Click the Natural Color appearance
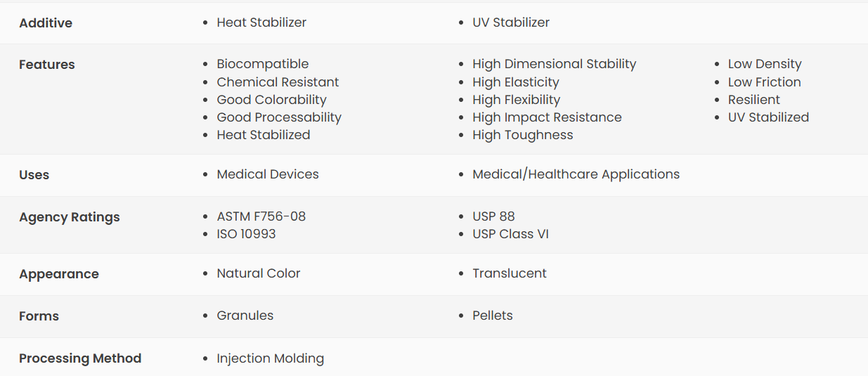The height and width of the screenshot is (376, 868). 259,273
